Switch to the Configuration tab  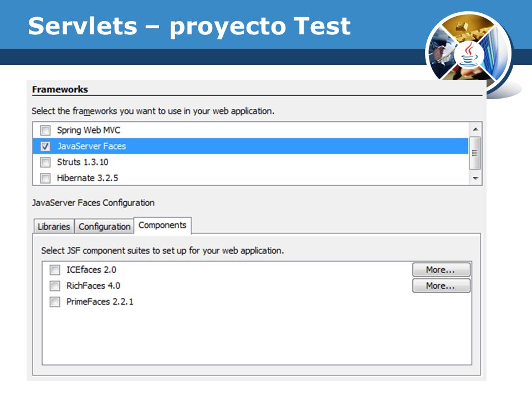105,226
